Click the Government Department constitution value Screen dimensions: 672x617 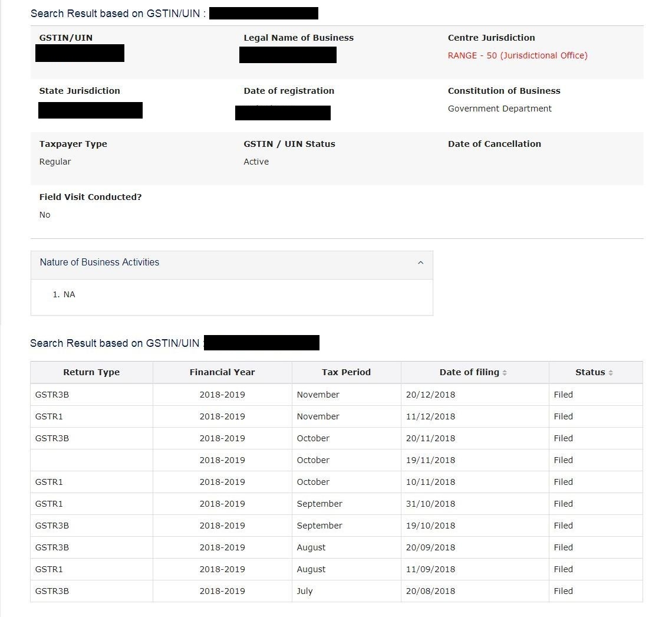tap(499, 109)
